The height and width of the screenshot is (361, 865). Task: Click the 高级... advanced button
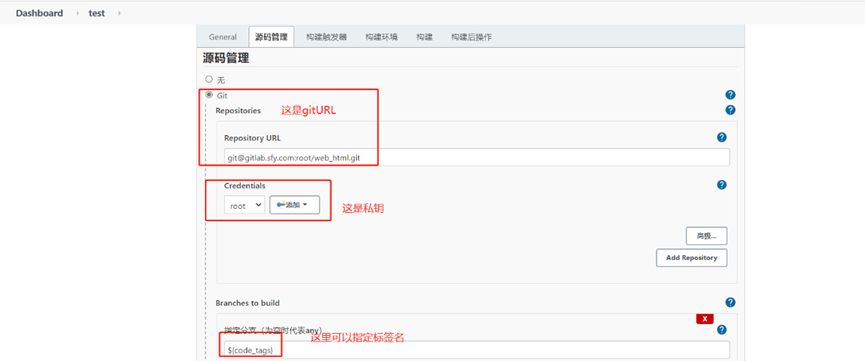(707, 236)
